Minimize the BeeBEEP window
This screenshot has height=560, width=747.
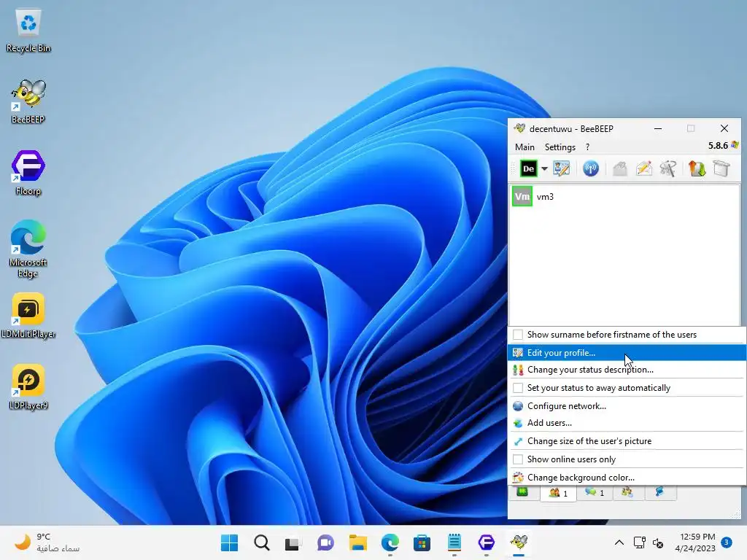(658, 128)
